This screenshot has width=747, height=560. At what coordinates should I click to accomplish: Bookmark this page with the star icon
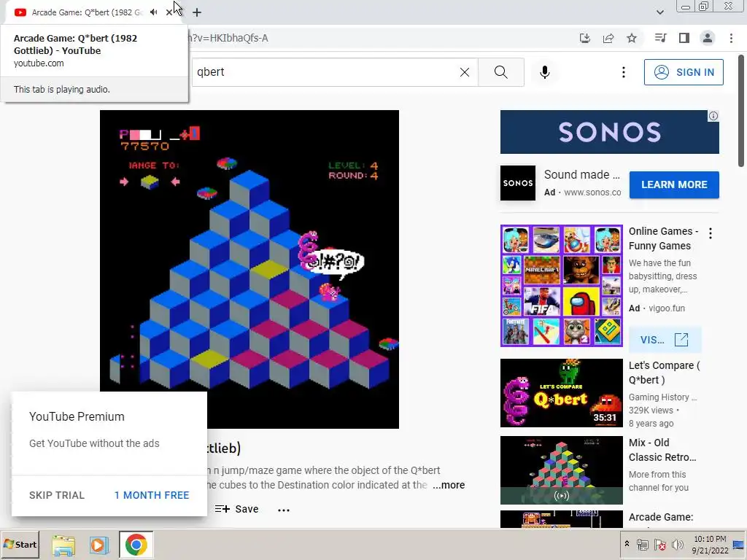(x=632, y=38)
